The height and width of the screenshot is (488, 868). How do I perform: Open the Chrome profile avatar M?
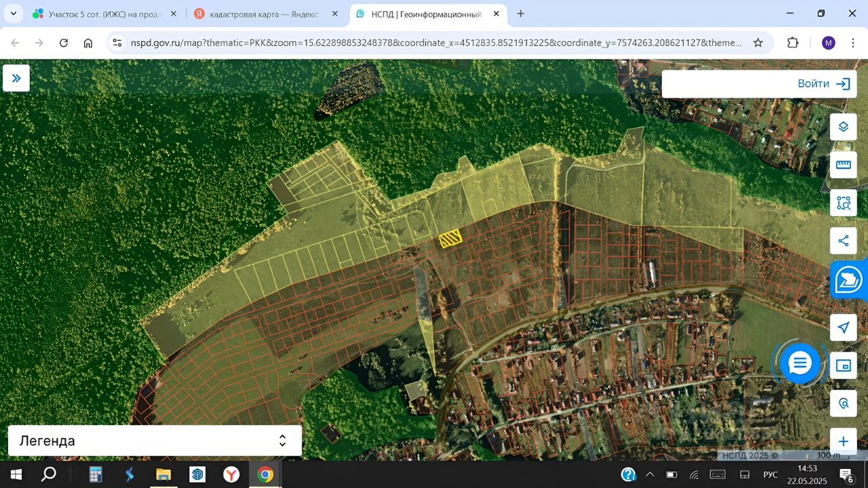(828, 43)
